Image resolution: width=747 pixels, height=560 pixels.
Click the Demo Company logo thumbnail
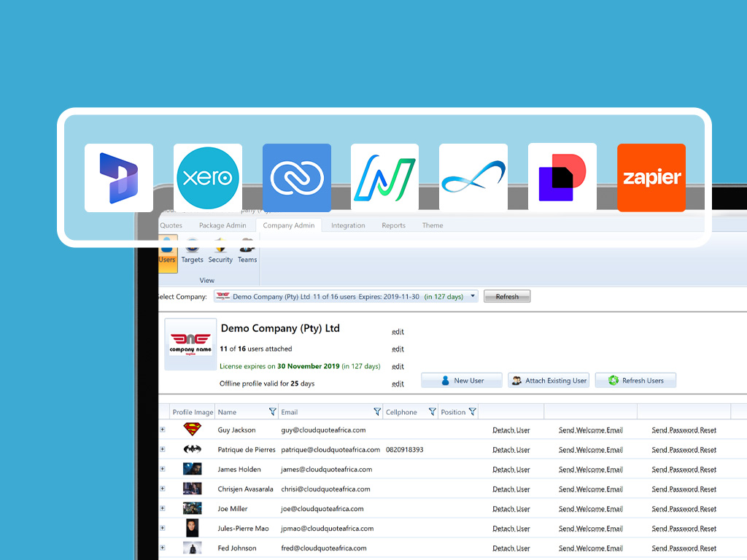190,344
